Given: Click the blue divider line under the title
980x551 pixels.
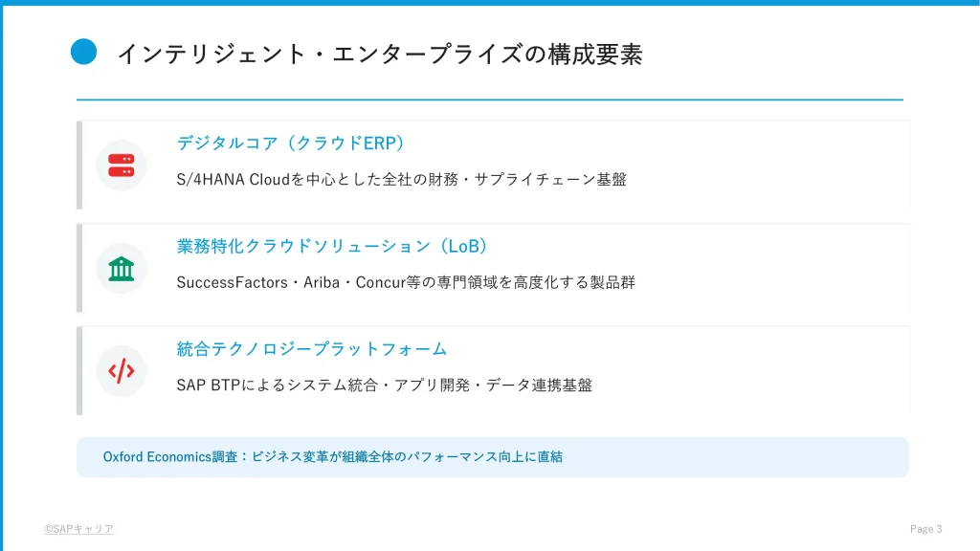Looking at the screenshot, I should click(490, 99).
